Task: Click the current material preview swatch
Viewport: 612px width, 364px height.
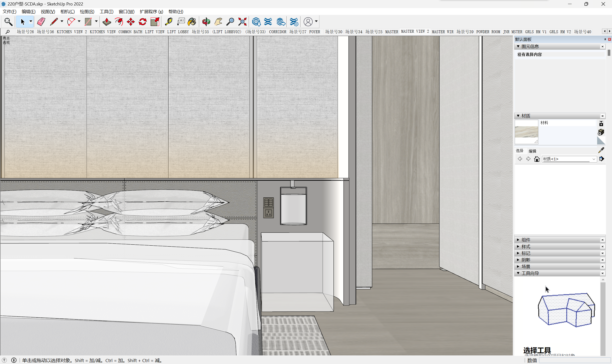Action: coord(526,132)
